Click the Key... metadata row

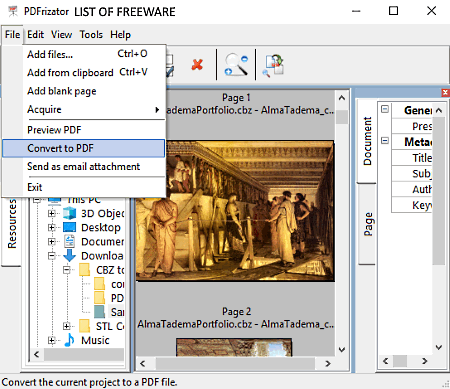pos(412,205)
